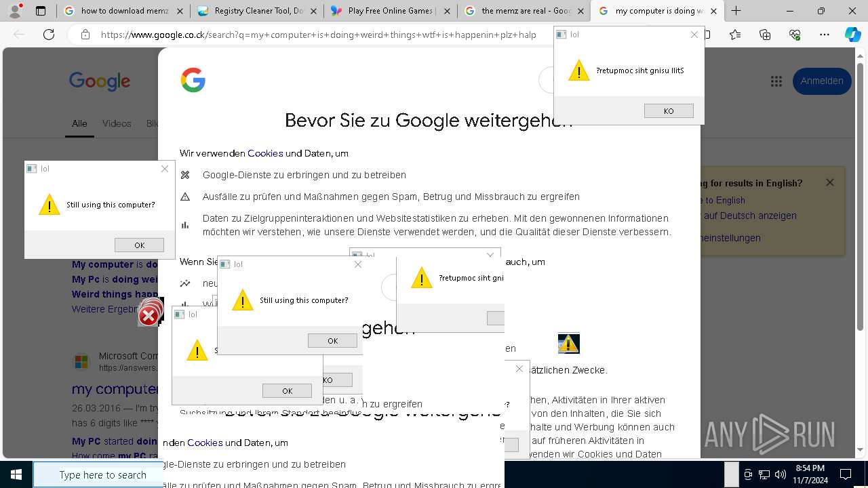Click the Anmelden sign-in button
This screenshot has width=868, height=488.
(x=822, y=81)
